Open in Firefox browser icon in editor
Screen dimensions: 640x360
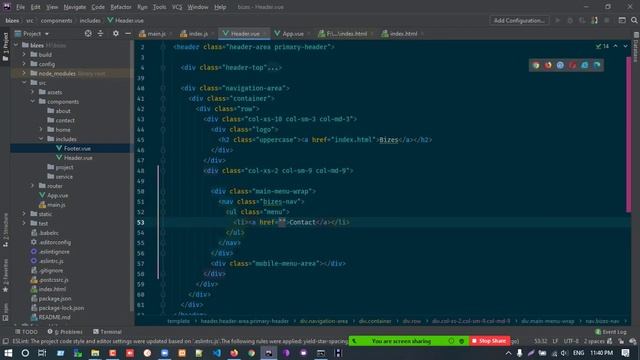(x=548, y=65)
